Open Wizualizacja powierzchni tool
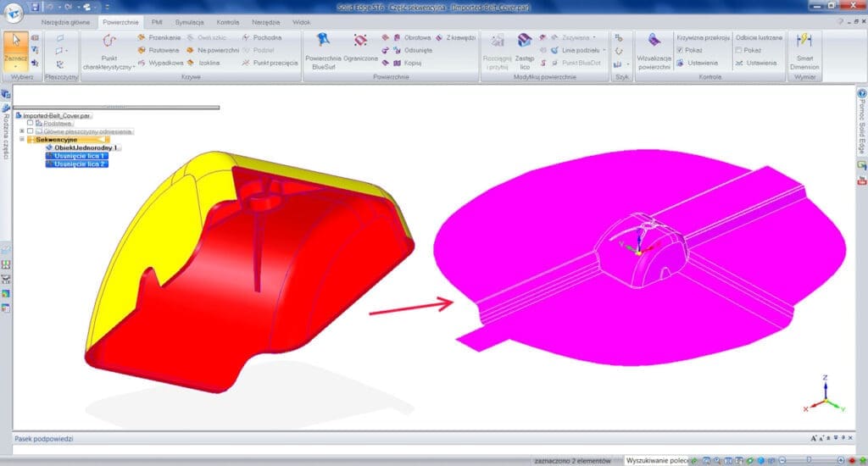868x466 pixels. click(654, 40)
